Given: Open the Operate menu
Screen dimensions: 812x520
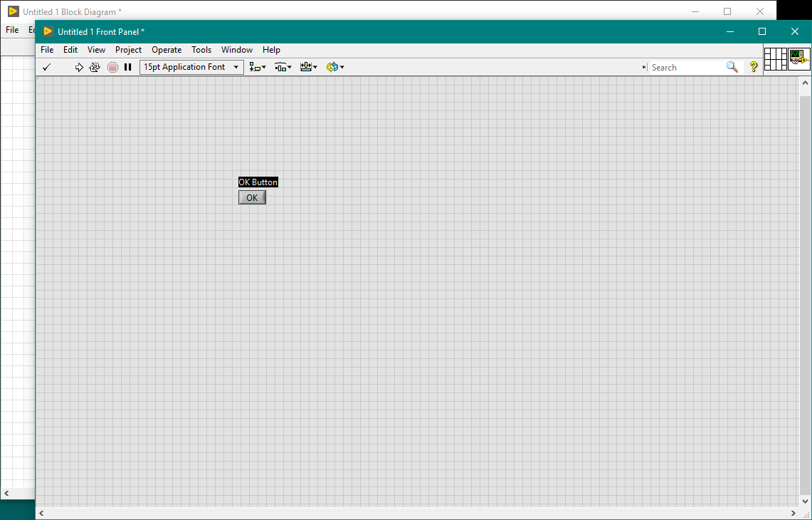Looking at the screenshot, I should (x=167, y=50).
